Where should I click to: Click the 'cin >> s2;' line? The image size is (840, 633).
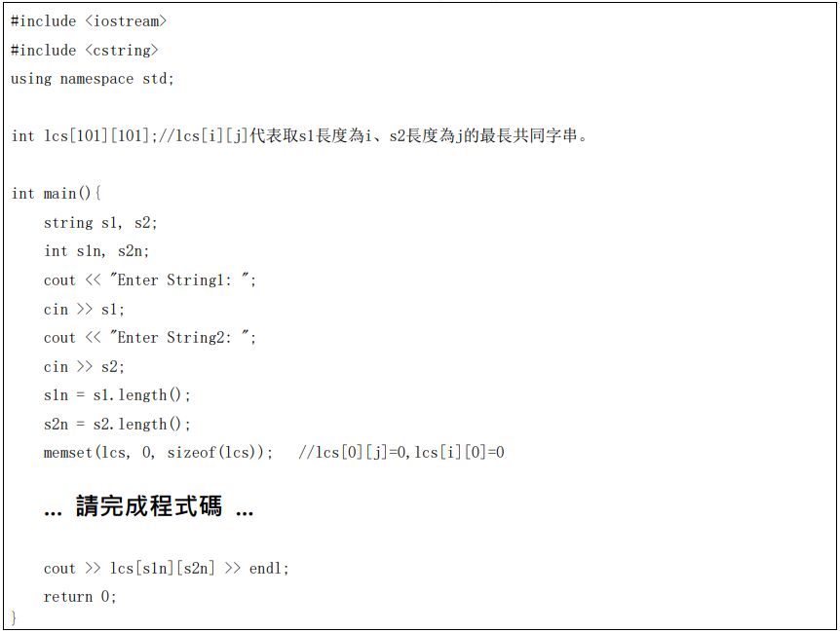click(85, 367)
